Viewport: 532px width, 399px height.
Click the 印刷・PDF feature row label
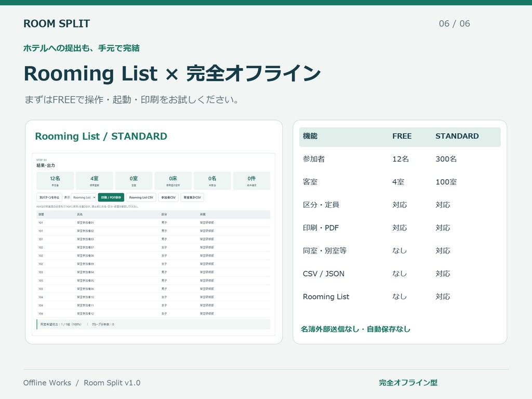tap(321, 228)
